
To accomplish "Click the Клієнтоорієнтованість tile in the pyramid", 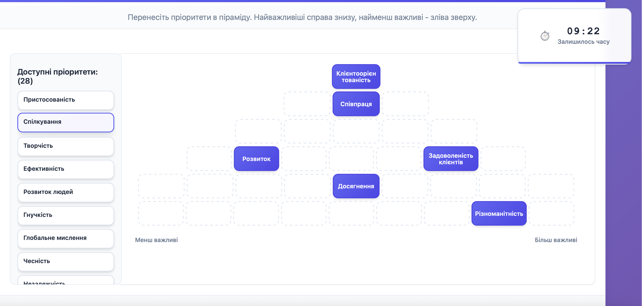I will coord(356,76).
